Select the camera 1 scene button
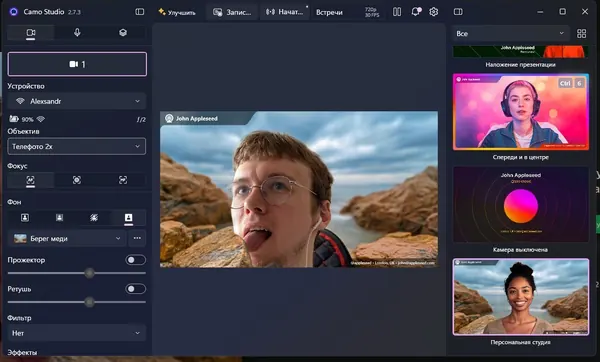Screen dimensions: 600x362 pyautogui.click(x=77, y=64)
